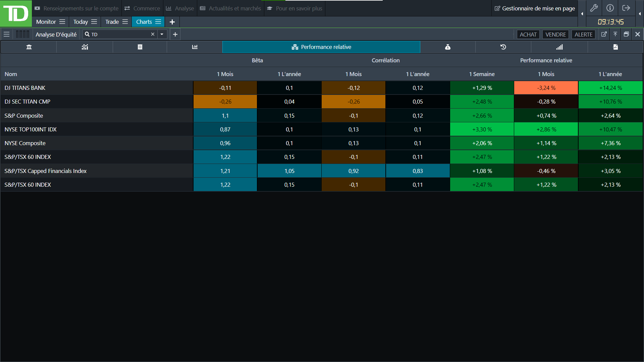644x362 pixels.
Task: Open the signal bars icon tab
Action: tap(559, 47)
